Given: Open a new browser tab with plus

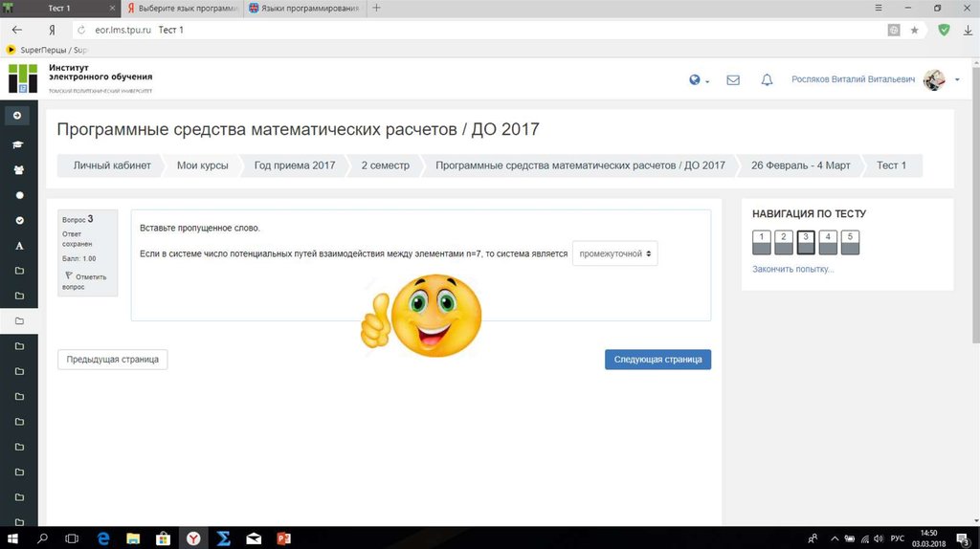Looking at the screenshot, I should [x=376, y=8].
